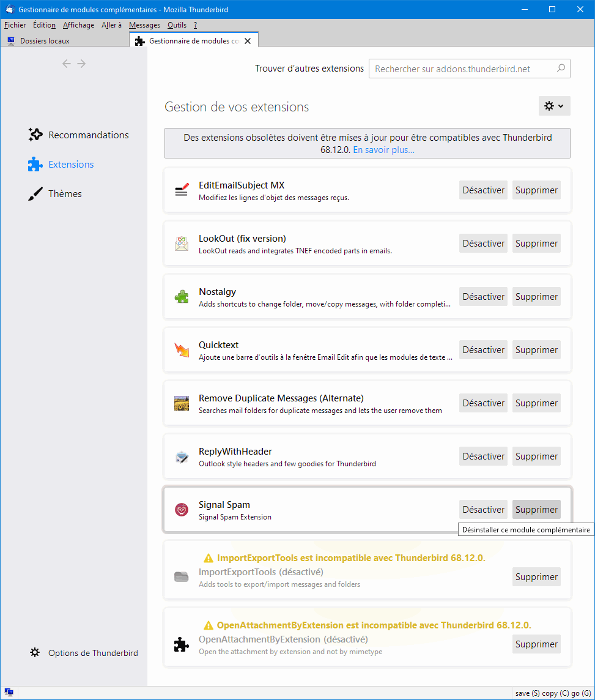
Task: Disable Remove Duplicate Messages extension
Action: coord(484,403)
